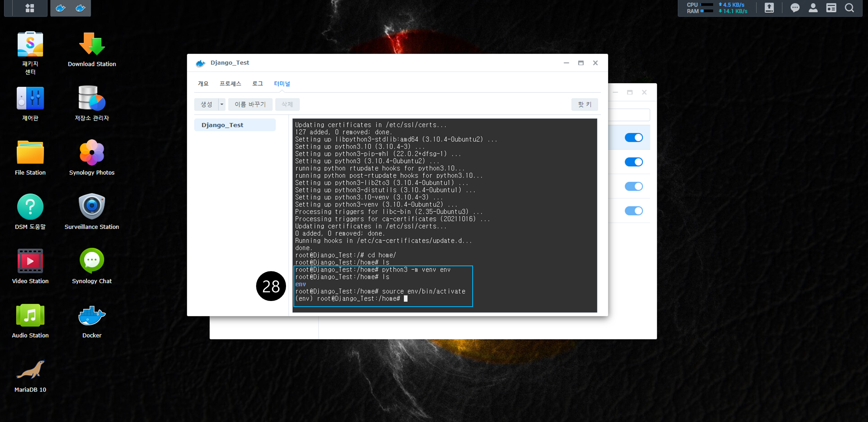This screenshot has width=868, height=422.
Task: Select the 터미널 (Terminal) tab
Action: point(282,84)
